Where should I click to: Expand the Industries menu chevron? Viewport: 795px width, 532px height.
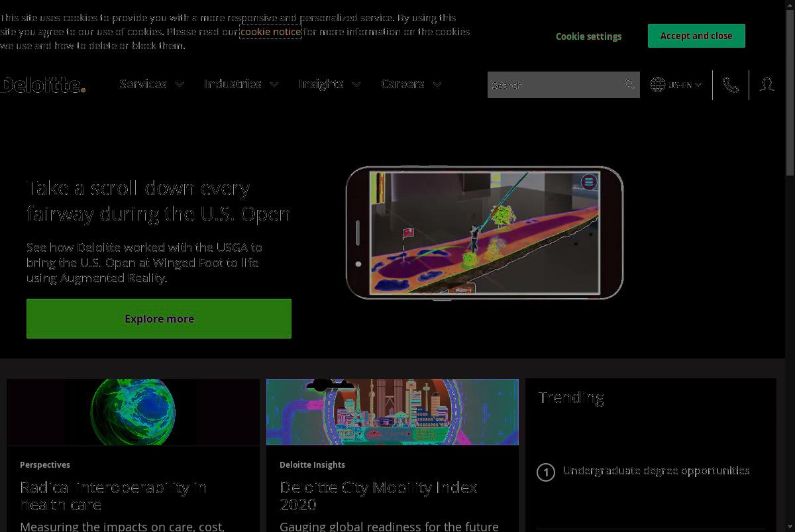point(274,84)
